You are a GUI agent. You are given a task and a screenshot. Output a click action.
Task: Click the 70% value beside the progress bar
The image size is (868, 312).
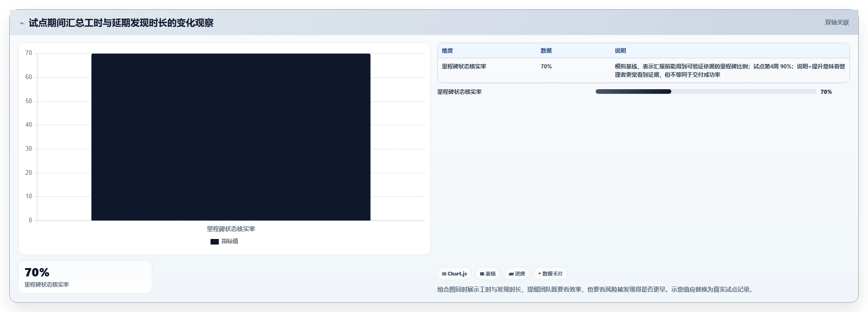pyautogui.click(x=826, y=92)
